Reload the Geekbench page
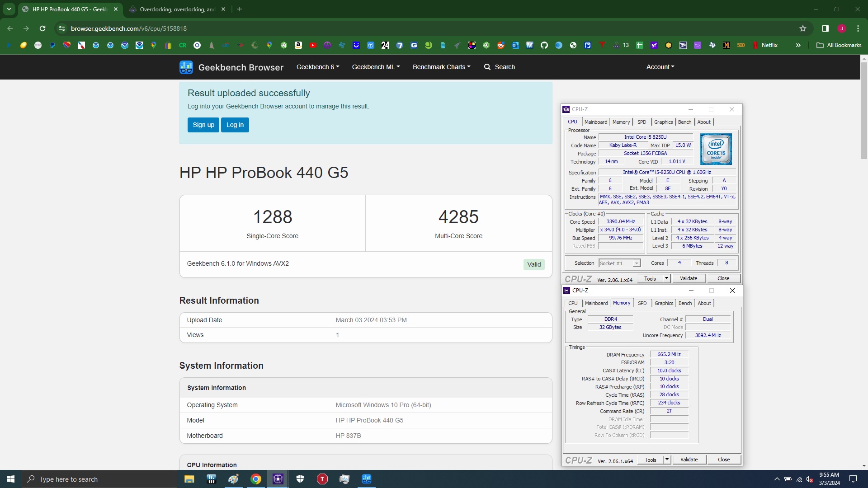The width and height of the screenshot is (868, 488). [x=42, y=28]
